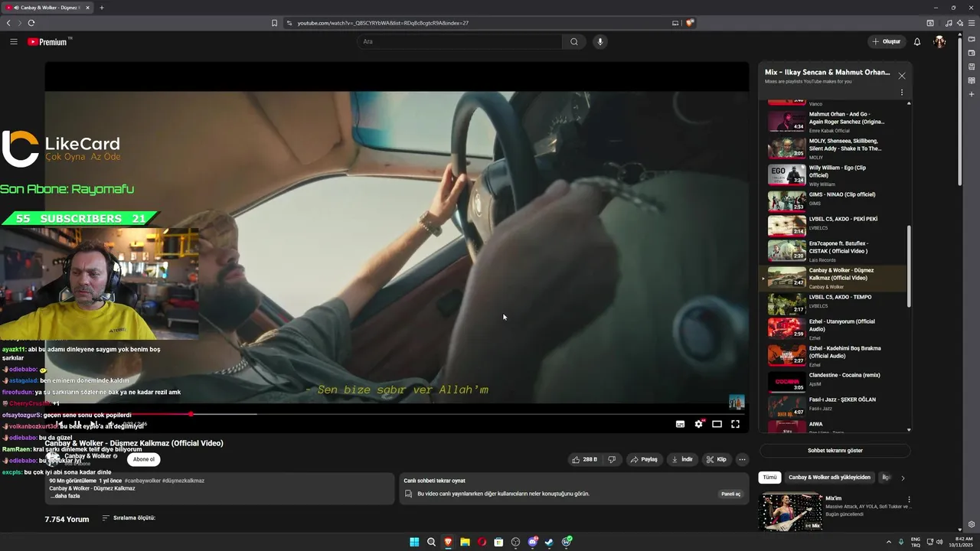
Task: Open Steam from the taskbar
Action: pos(549,542)
